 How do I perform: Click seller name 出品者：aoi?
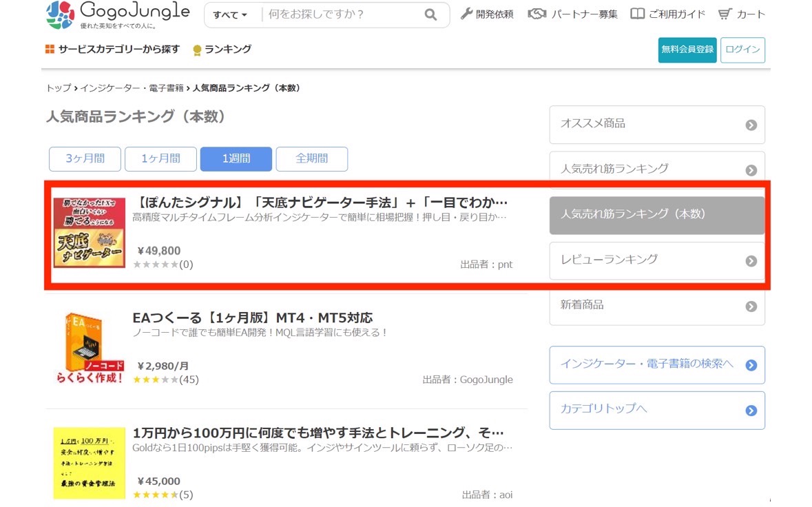tap(488, 495)
